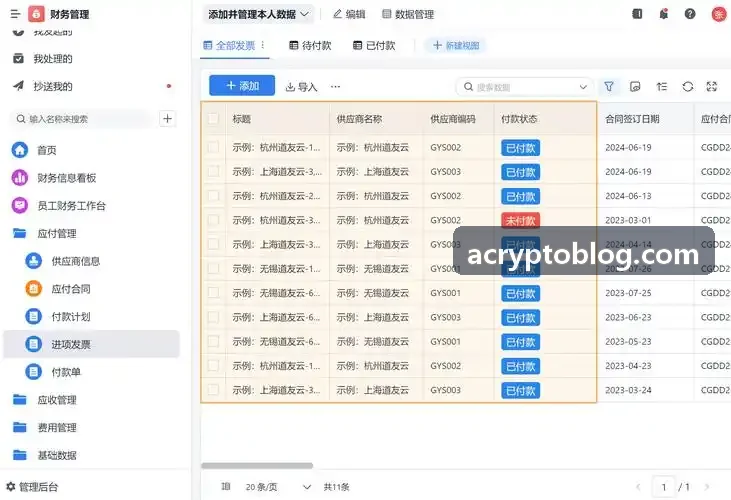This screenshot has height=500, width=731.
Task: Click the page number input box
Action: point(663,487)
